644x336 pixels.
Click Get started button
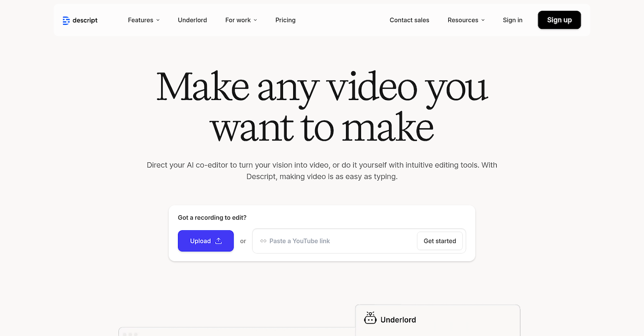440,241
